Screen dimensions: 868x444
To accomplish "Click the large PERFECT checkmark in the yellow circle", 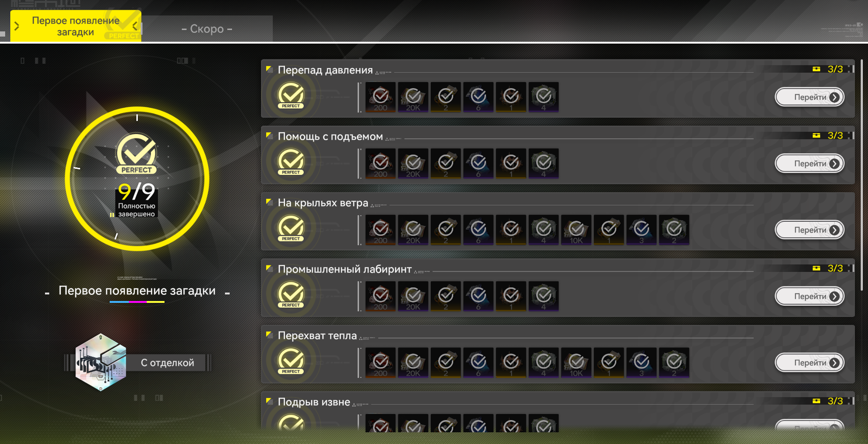I will point(136,154).
